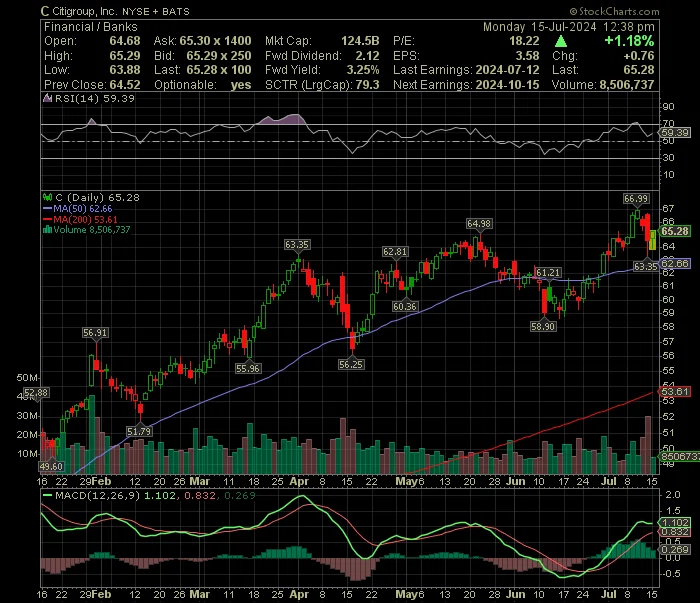This screenshot has height=603, width=700.
Task: Click the 64.98 peak price label
Action: tap(479, 223)
